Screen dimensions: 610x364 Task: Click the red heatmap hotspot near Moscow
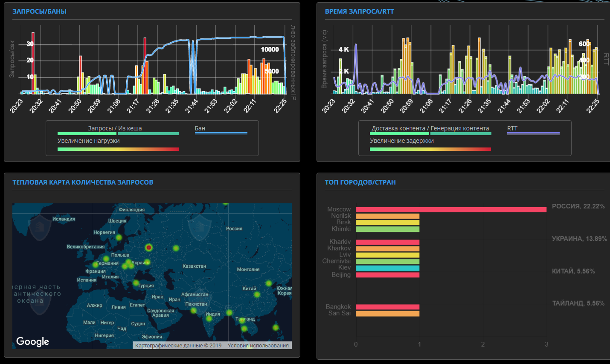tap(148, 247)
